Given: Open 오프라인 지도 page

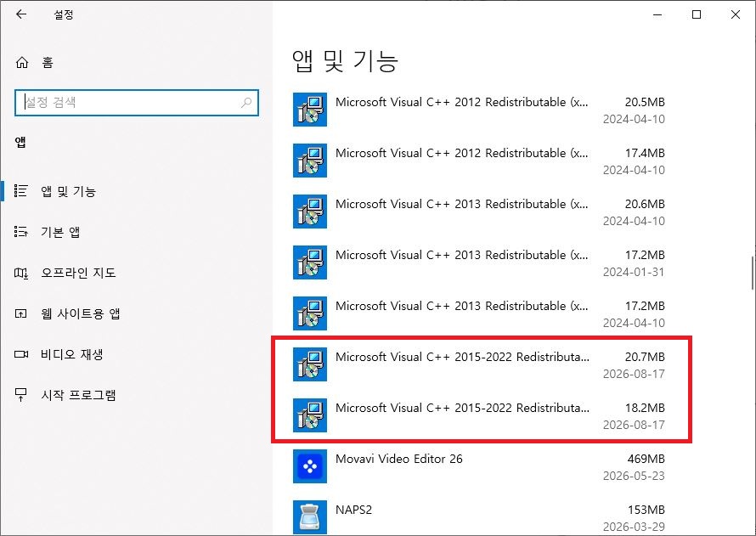Looking at the screenshot, I should tap(79, 273).
